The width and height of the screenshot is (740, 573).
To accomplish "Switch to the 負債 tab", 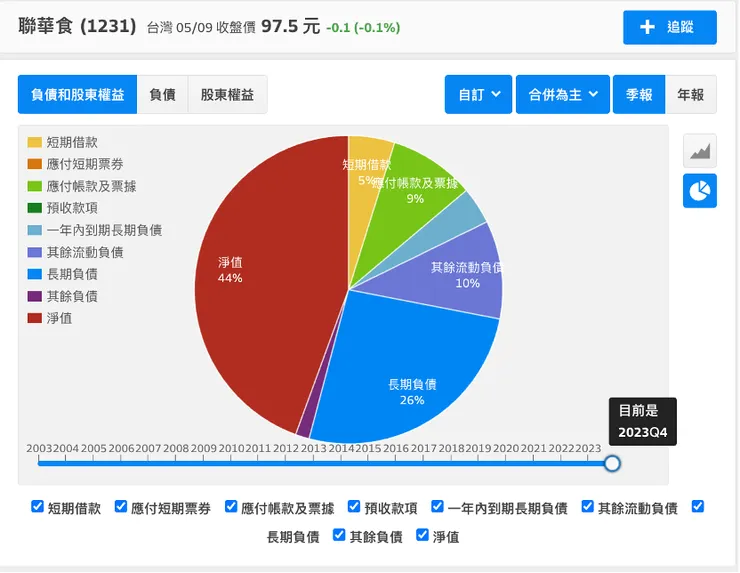I will point(162,94).
